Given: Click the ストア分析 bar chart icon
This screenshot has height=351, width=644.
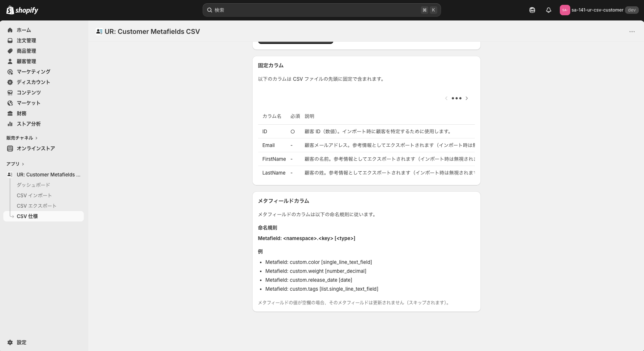Looking at the screenshot, I should [10, 124].
